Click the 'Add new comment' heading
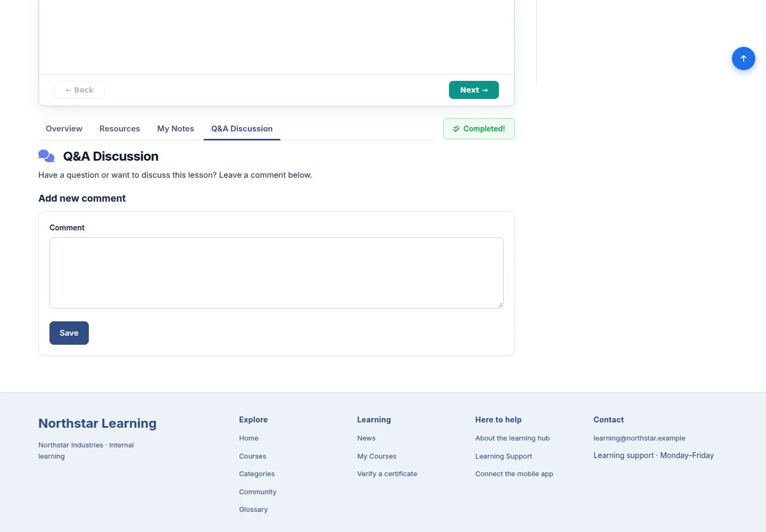Viewport: 766px width, 532px height. 82,198
